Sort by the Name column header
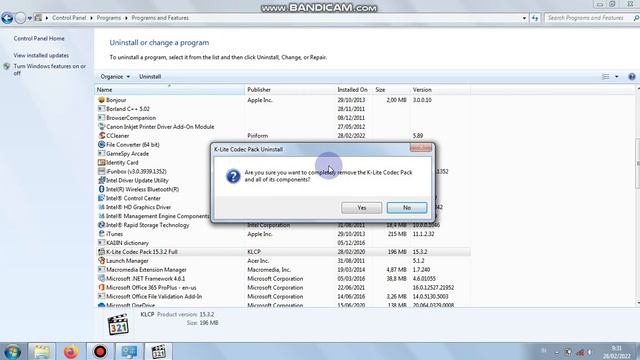Viewport: 640px width, 360px height. coord(170,89)
